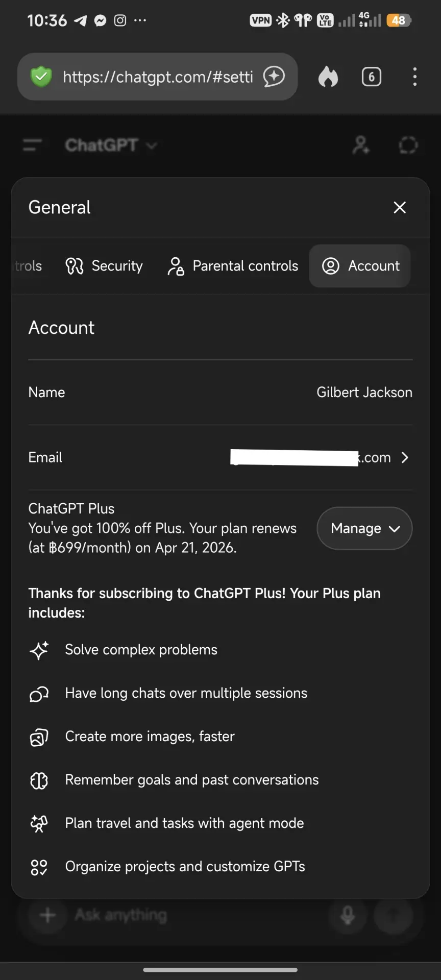Open the browser tab switcher showing 6

pos(372,77)
